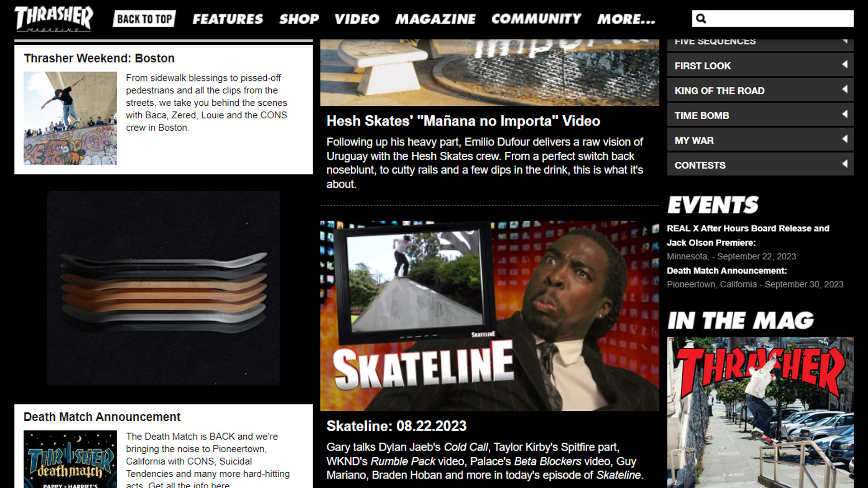The height and width of the screenshot is (488, 868).
Task: Focus the search input field
Action: point(773,19)
